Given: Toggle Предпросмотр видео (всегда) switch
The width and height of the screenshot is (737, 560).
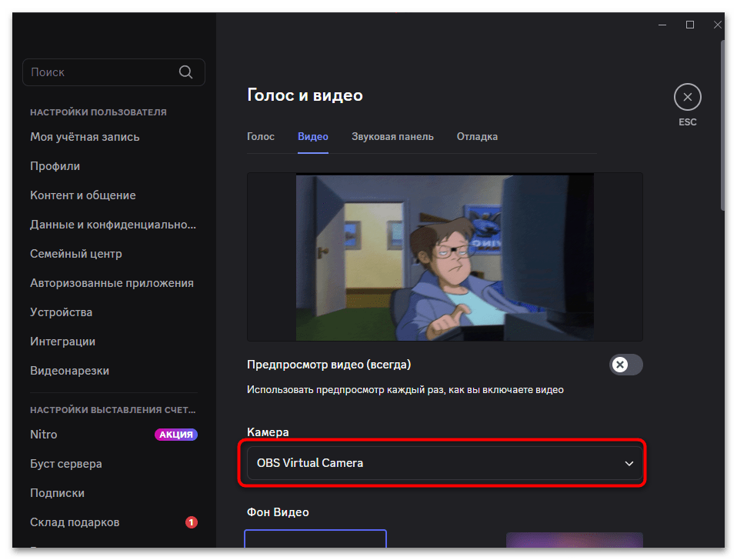Looking at the screenshot, I should click(x=625, y=365).
